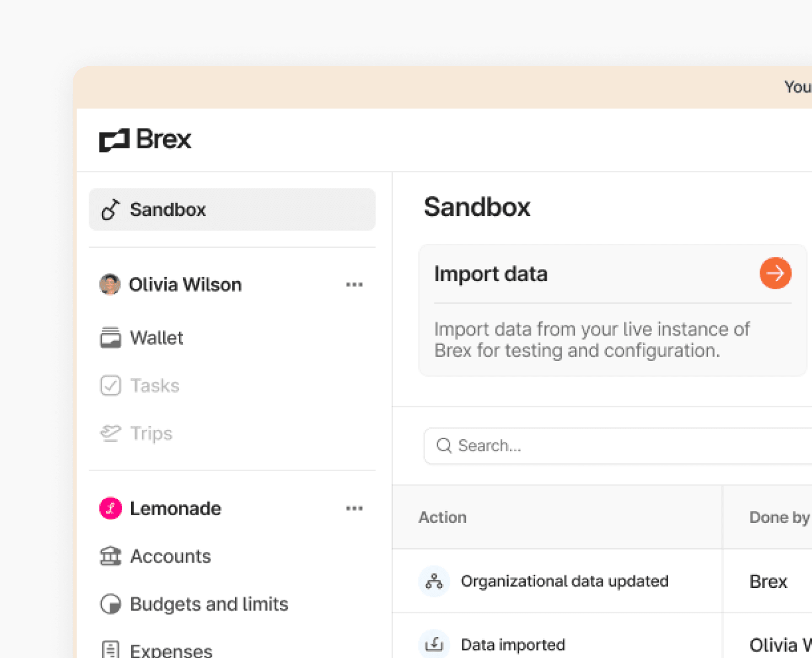Click the Wallet card icon
812x658 pixels.
[111, 337]
